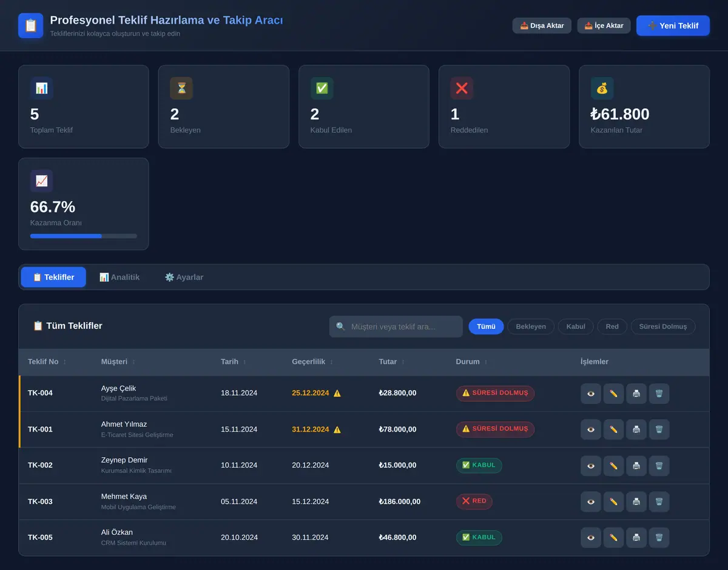
Task: Sort offers by Tutar column header
Action: (392, 362)
